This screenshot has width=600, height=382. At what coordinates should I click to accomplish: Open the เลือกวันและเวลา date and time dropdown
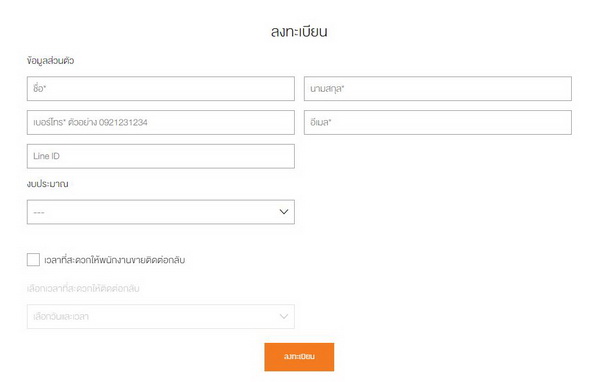[161, 317]
